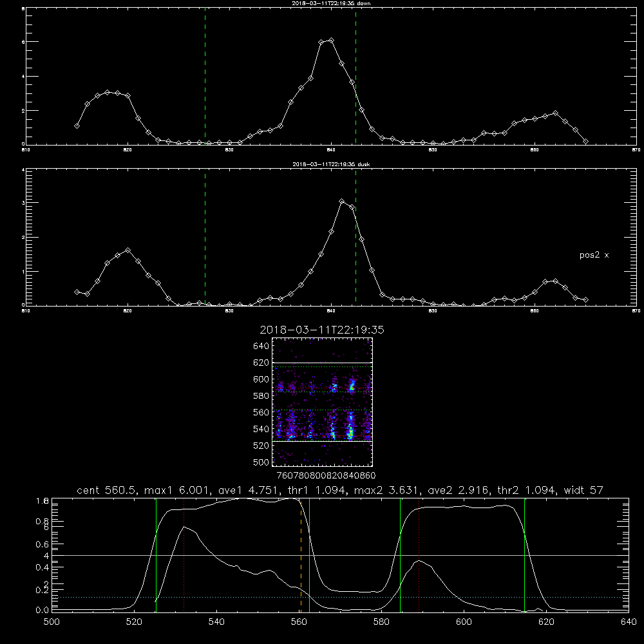Click the rightmost green vertical line in bottom plot
The width and height of the screenshot is (644, 644).
[x=524, y=555]
